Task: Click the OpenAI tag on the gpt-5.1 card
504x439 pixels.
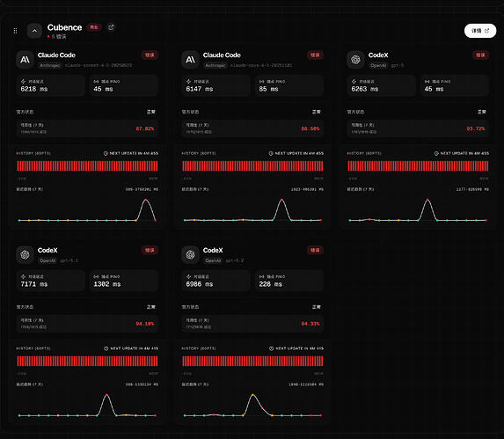Action: pyautogui.click(x=47, y=260)
